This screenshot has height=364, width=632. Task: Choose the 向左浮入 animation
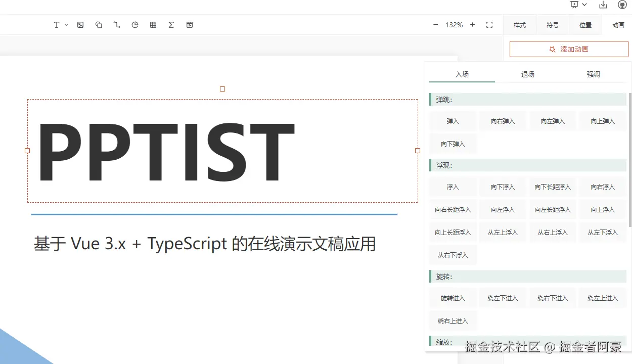click(x=503, y=210)
